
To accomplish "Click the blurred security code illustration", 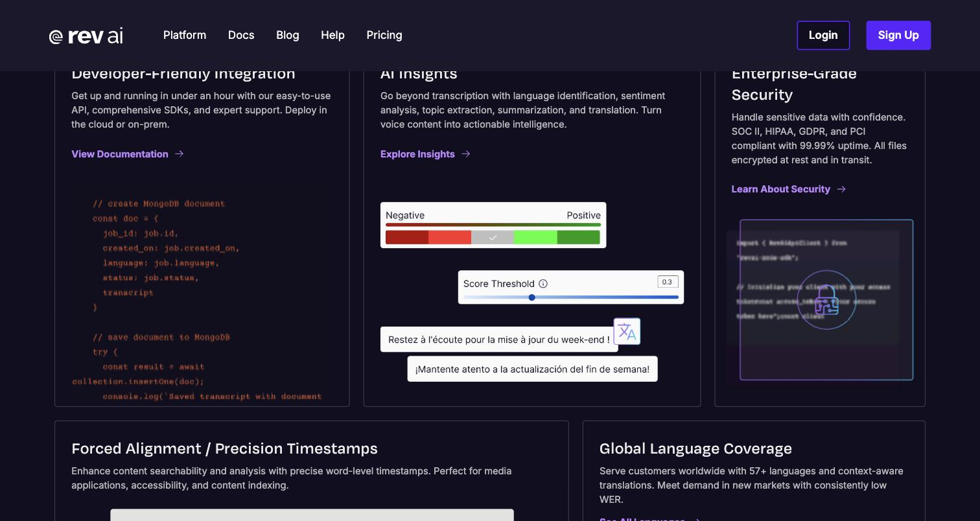I will tap(820, 301).
